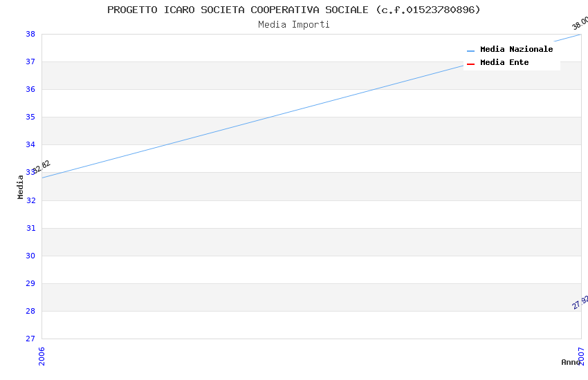Click the 27.92 data point label

(580, 303)
